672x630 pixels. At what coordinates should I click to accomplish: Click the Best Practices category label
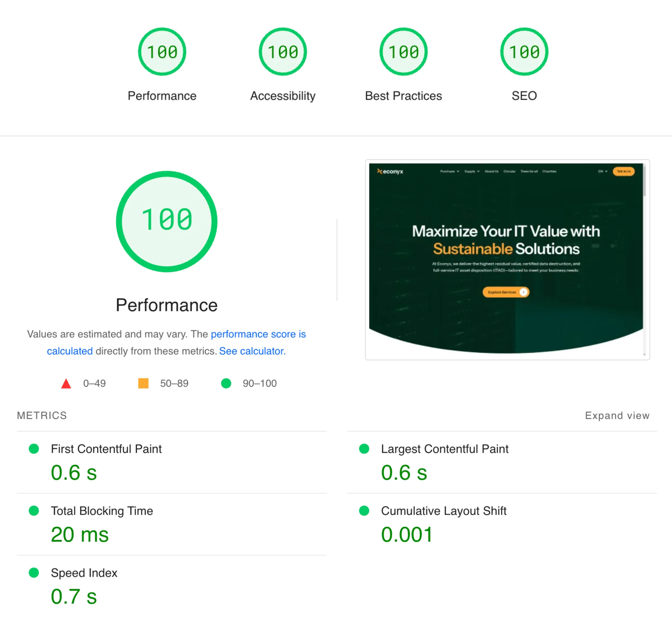[x=403, y=96]
